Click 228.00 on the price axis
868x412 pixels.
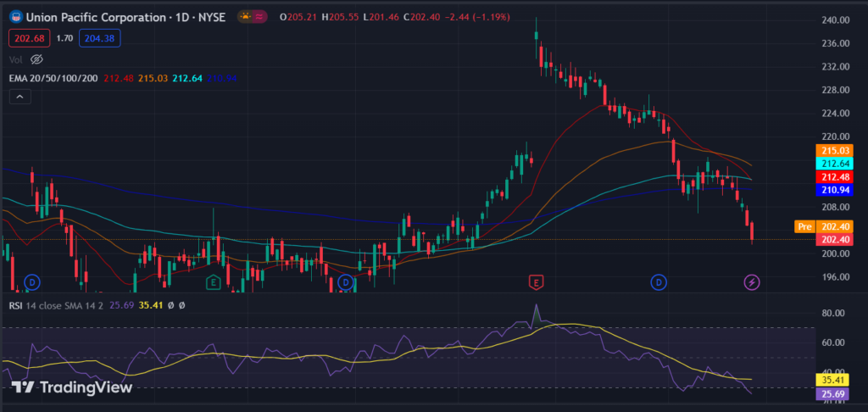click(837, 90)
